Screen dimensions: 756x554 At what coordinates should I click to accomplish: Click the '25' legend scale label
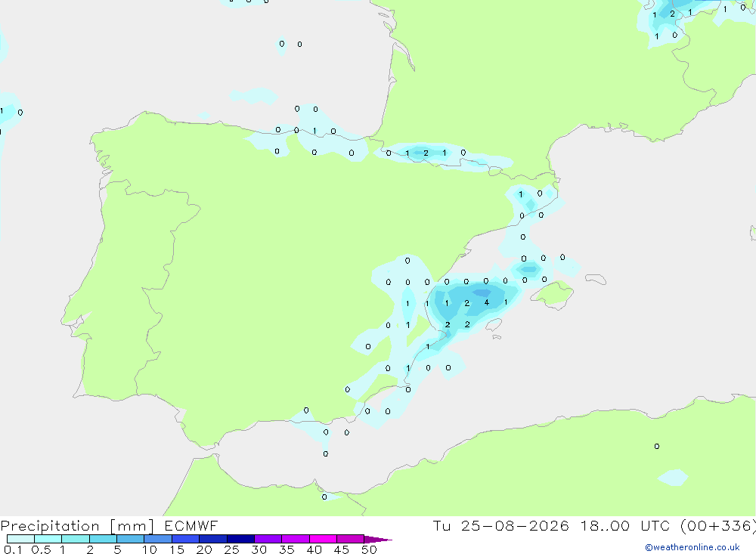(x=231, y=549)
